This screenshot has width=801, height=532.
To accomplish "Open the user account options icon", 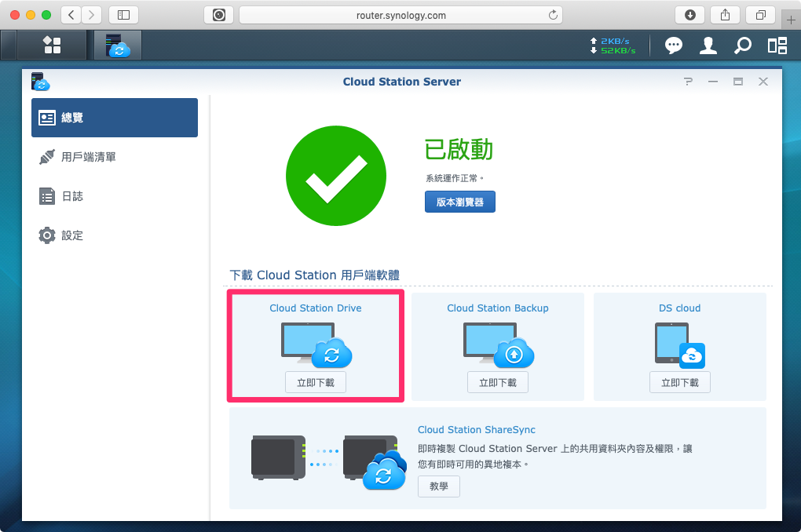I will 708,46.
